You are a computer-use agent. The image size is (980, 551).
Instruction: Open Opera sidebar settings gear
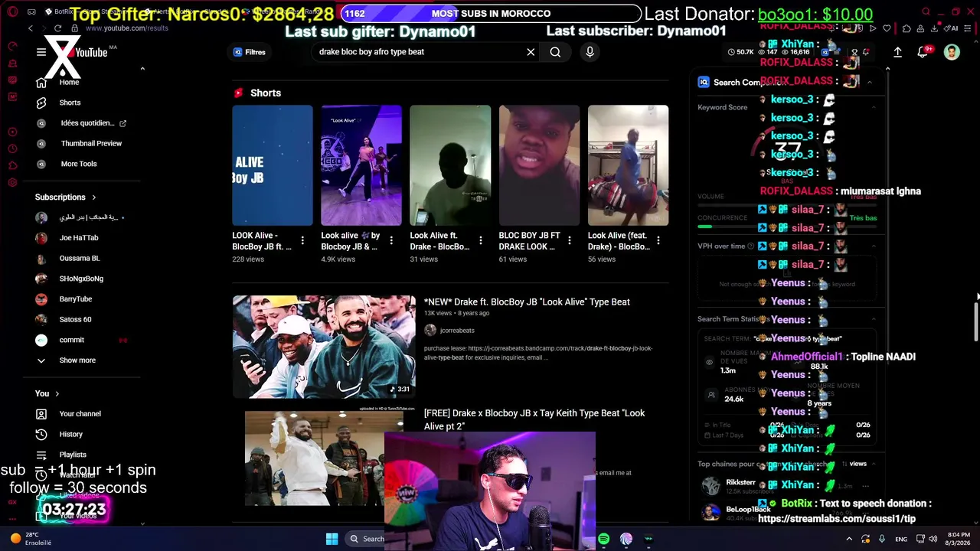[x=12, y=183]
